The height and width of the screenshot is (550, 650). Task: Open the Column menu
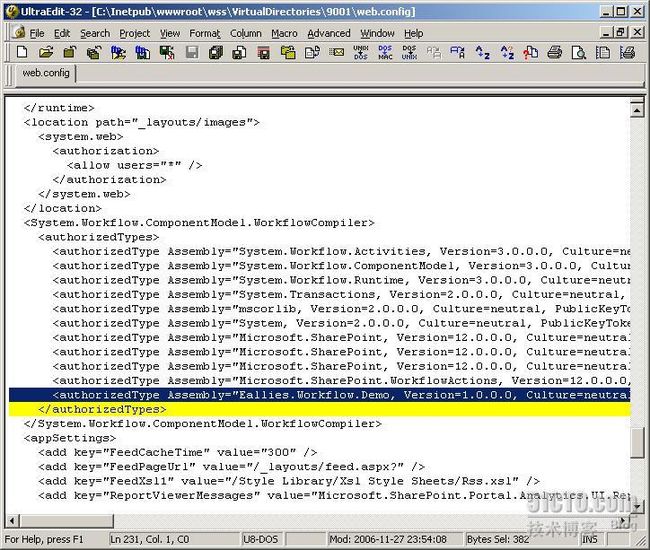click(x=245, y=33)
